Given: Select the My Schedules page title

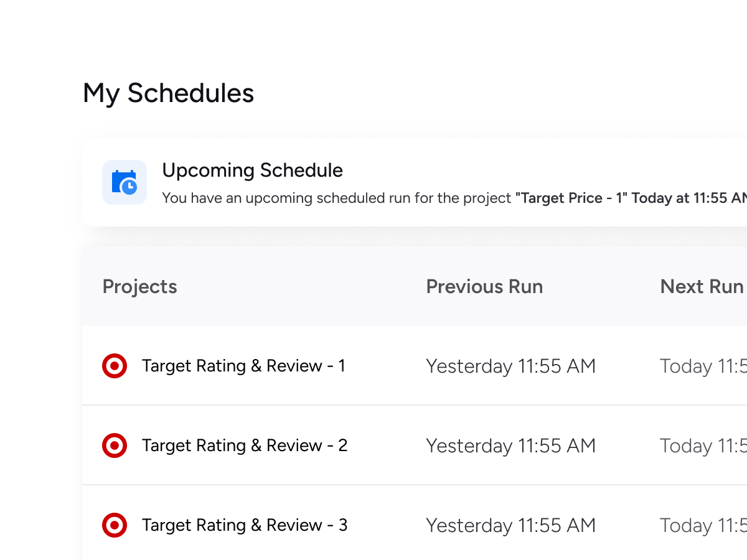Looking at the screenshot, I should (x=168, y=93).
